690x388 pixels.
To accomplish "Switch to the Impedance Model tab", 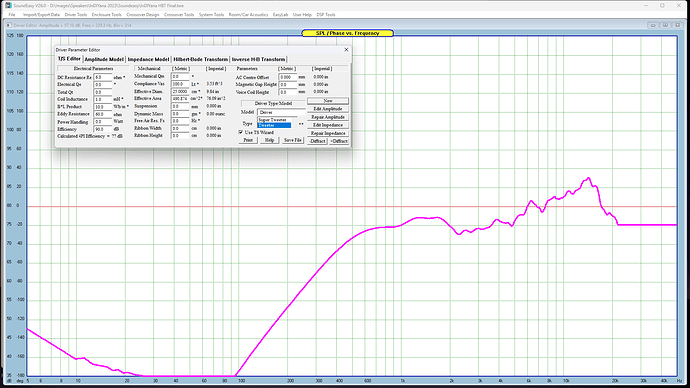I will [x=148, y=59].
